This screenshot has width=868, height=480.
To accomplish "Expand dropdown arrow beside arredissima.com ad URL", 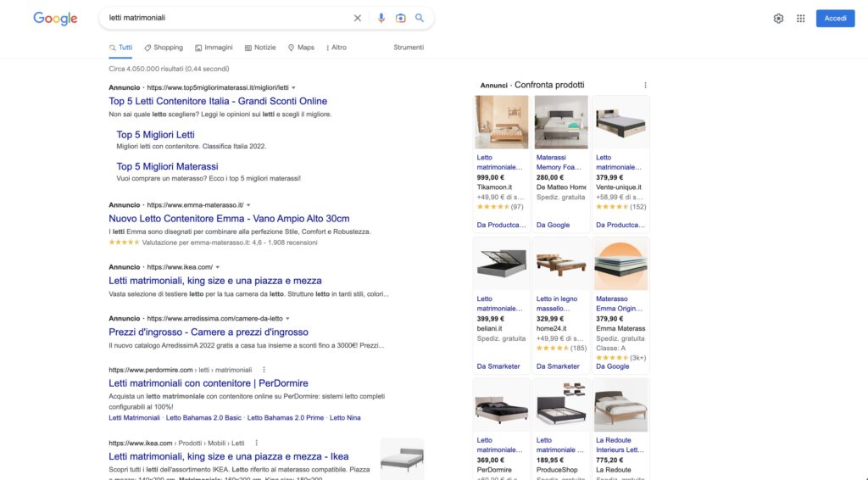I will [x=287, y=318].
